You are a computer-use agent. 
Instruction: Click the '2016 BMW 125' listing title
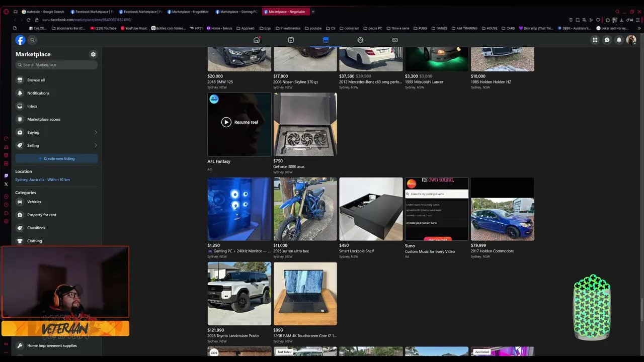point(220,82)
